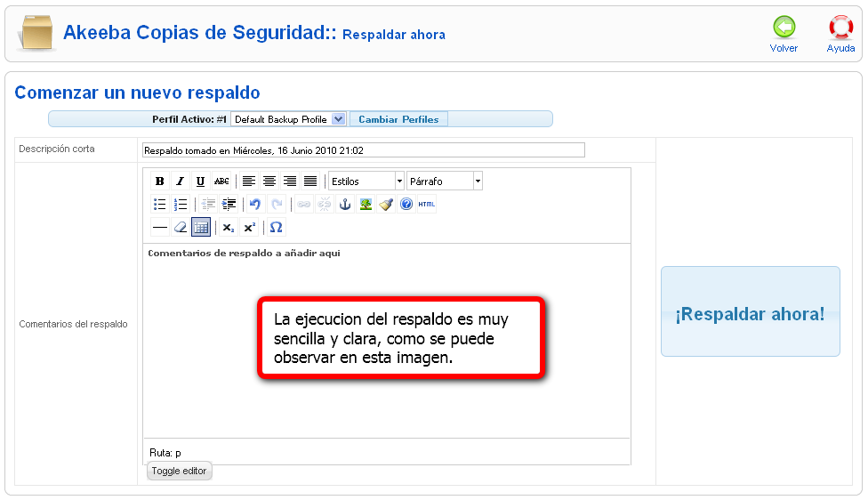Screen dimensions: 868x500
Task: Click inside backup comments text area
Action: (x=386, y=341)
